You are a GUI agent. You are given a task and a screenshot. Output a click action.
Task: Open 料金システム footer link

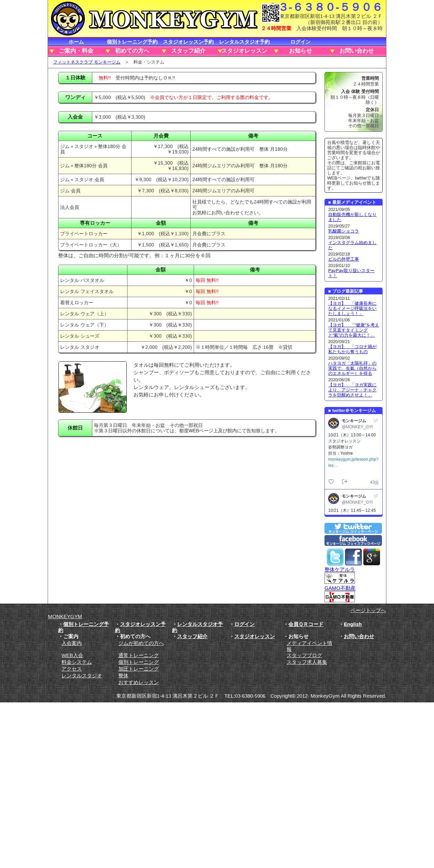pyautogui.click(x=76, y=662)
